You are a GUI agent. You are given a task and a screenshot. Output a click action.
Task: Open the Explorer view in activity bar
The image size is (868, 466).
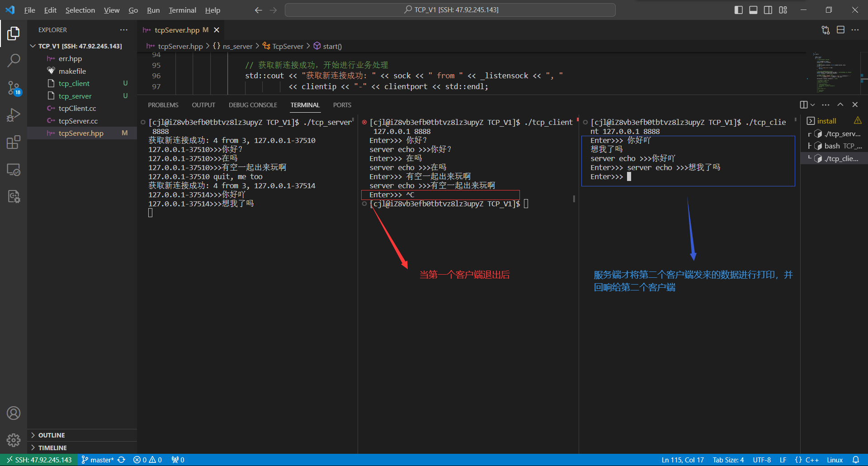tap(14, 33)
